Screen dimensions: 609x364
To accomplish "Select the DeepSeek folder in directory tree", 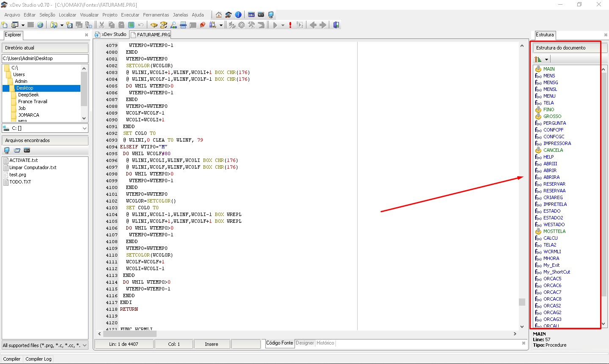I will click(x=28, y=95).
